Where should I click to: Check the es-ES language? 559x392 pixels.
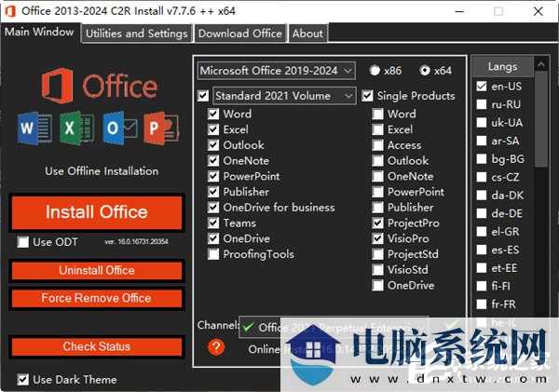[x=482, y=250]
